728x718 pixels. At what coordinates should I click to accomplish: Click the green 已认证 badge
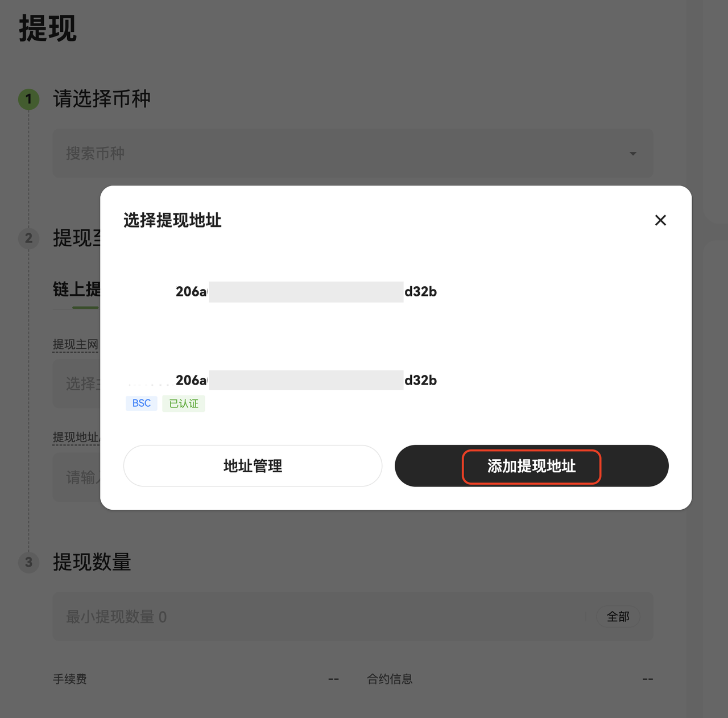[184, 403]
